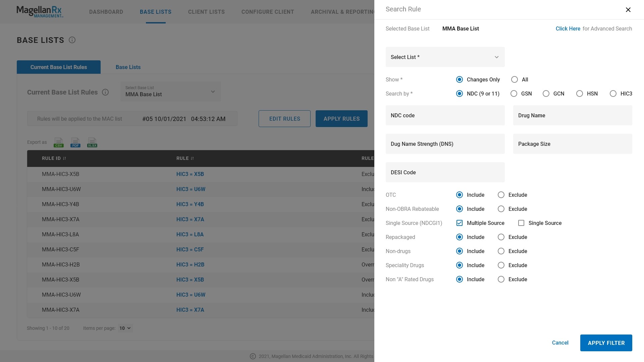
Task: Sort table by RULE ID column icon
Action: coord(64,159)
